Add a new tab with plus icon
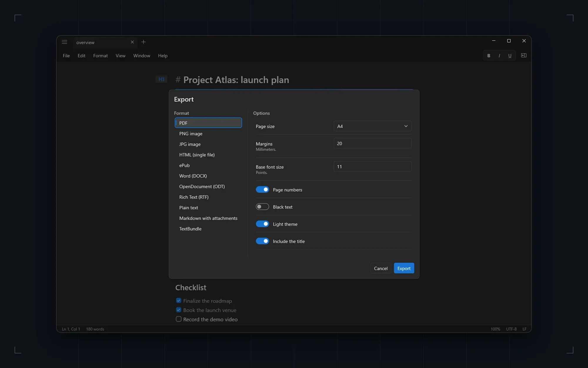Screen dimensions: 588x368 [x=143, y=42]
